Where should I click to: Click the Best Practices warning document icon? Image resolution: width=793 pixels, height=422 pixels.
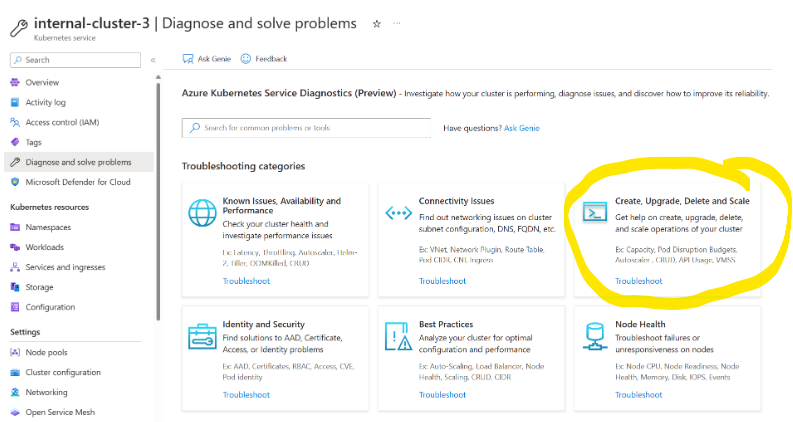point(399,336)
